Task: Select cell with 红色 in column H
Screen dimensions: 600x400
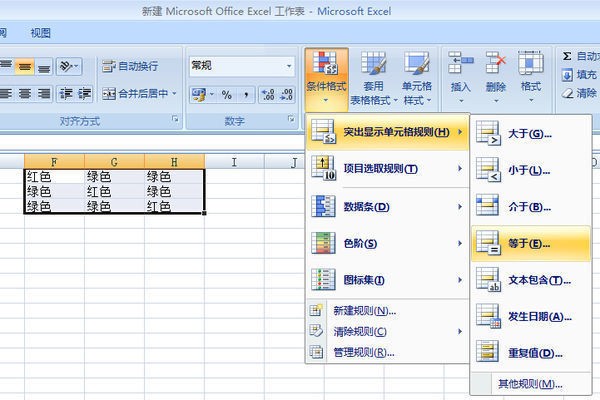Action: coord(174,206)
